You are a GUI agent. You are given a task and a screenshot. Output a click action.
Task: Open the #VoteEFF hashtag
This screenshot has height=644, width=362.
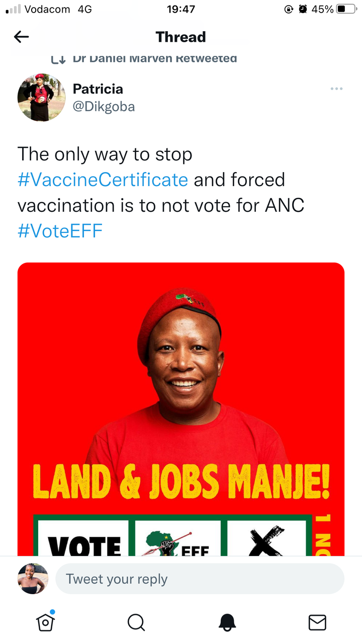pyautogui.click(x=60, y=231)
